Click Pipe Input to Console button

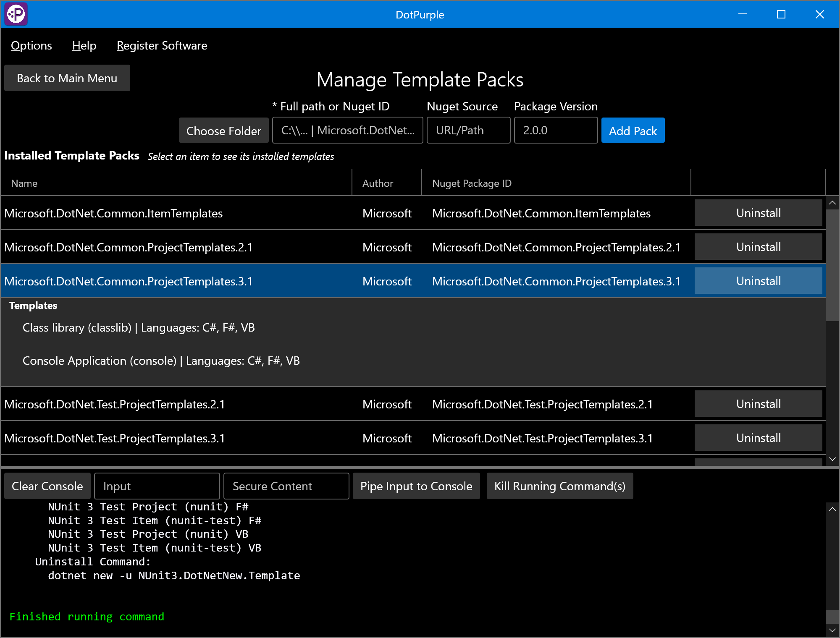click(x=416, y=486)
